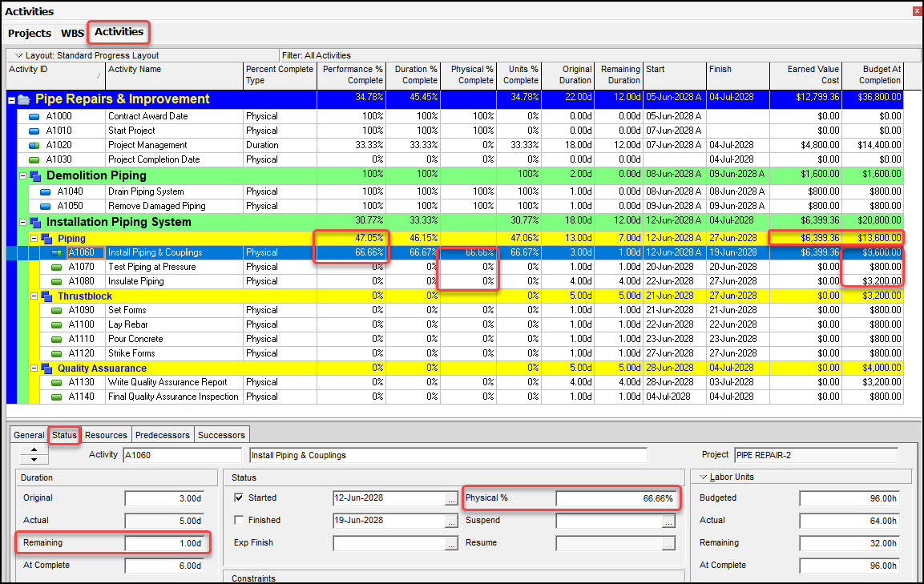This screenshot has width=924, height=584.
Task: Sort by Performance % Complete column header
Action: [352, 75]
